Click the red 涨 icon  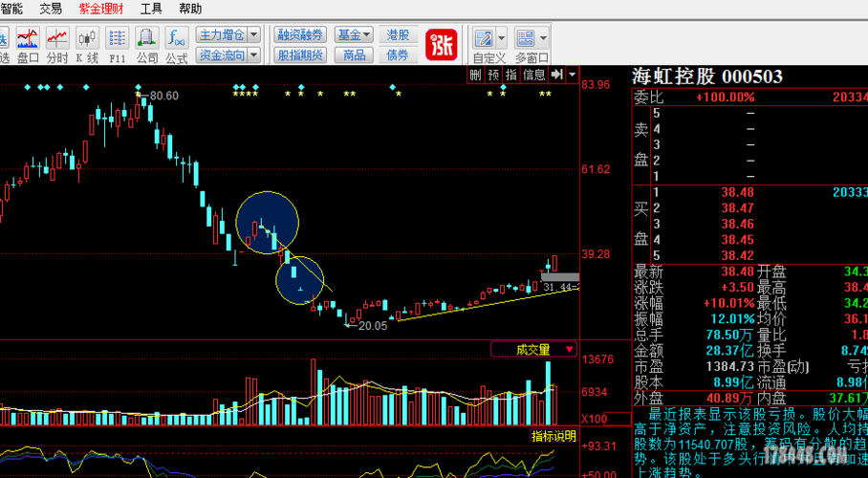(442, 44)
